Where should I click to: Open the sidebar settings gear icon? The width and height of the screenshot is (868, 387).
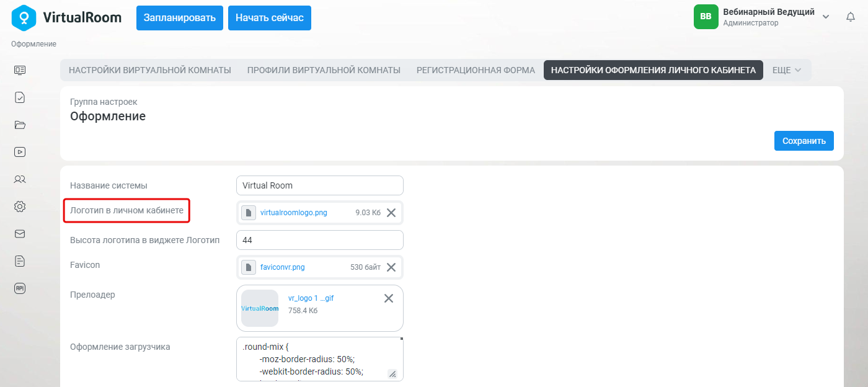[x=20, y=207]
